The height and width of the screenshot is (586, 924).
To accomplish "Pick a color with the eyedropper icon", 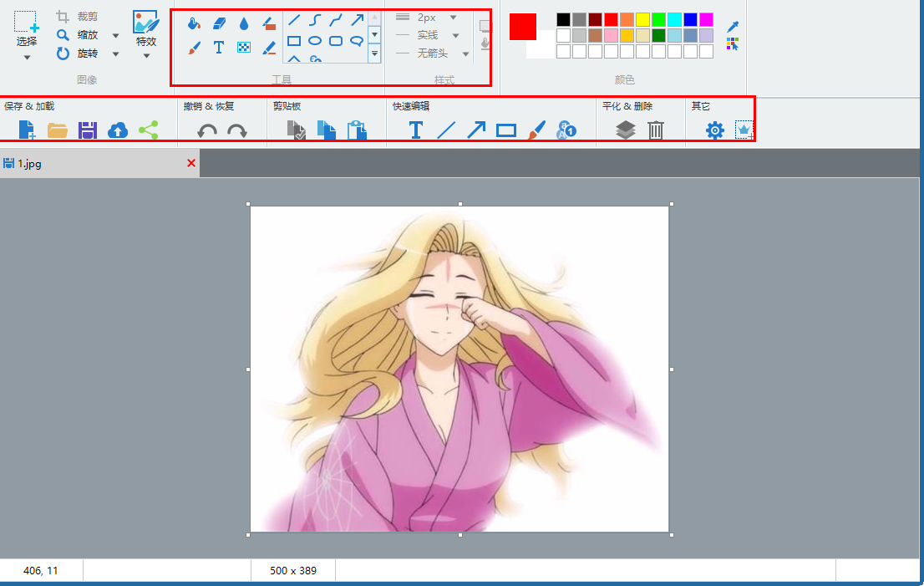I will tap(733, 27).
